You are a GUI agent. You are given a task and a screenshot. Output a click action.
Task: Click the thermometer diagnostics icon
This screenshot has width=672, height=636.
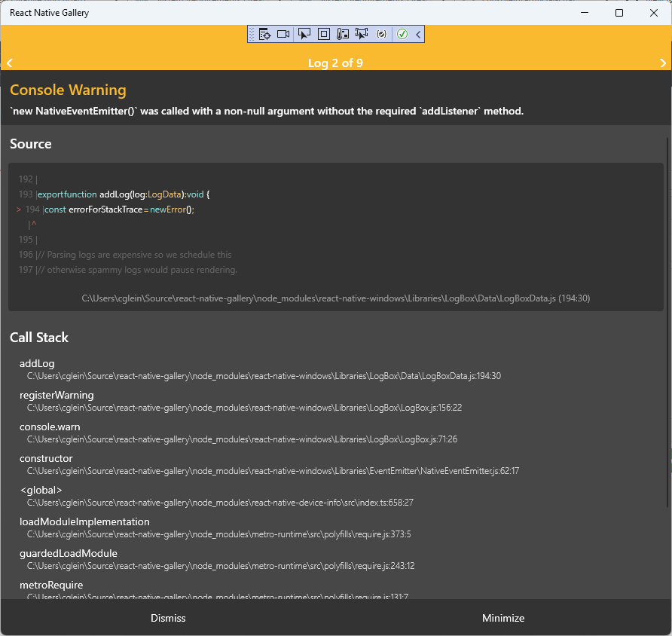(x=343, y=34)
